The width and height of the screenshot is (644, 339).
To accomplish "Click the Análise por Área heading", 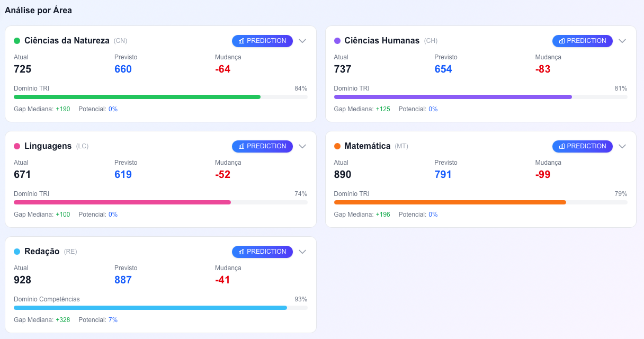I will (x=38, y=10).
